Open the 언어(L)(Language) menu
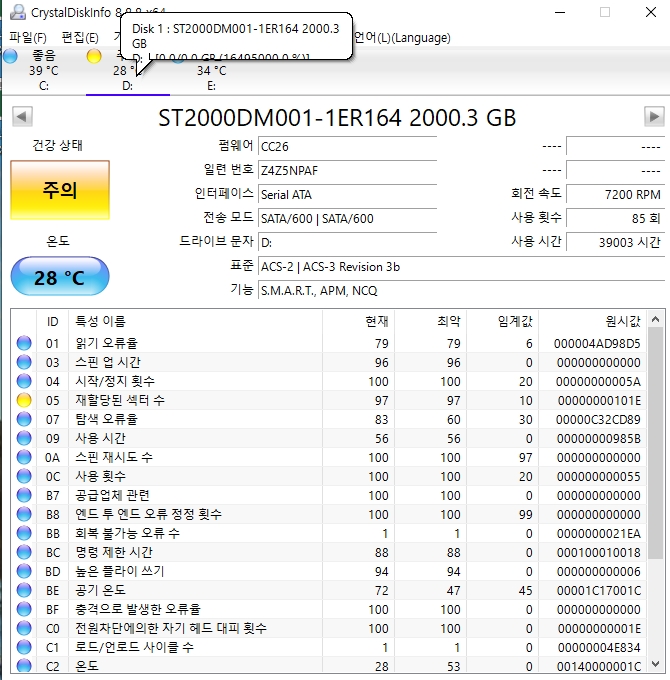Image resolution: width=670 pixels, height=680 pixels. (402, 38)
